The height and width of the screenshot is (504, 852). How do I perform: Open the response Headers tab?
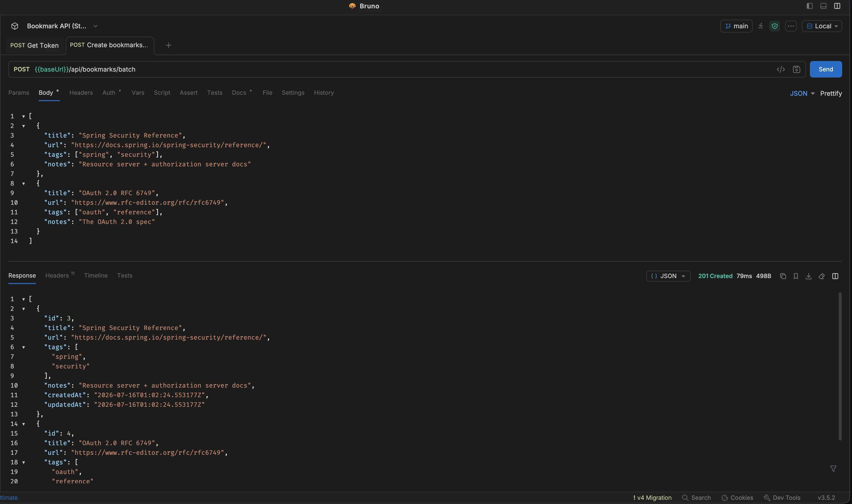pyautogui.click(x=57, y=276)
